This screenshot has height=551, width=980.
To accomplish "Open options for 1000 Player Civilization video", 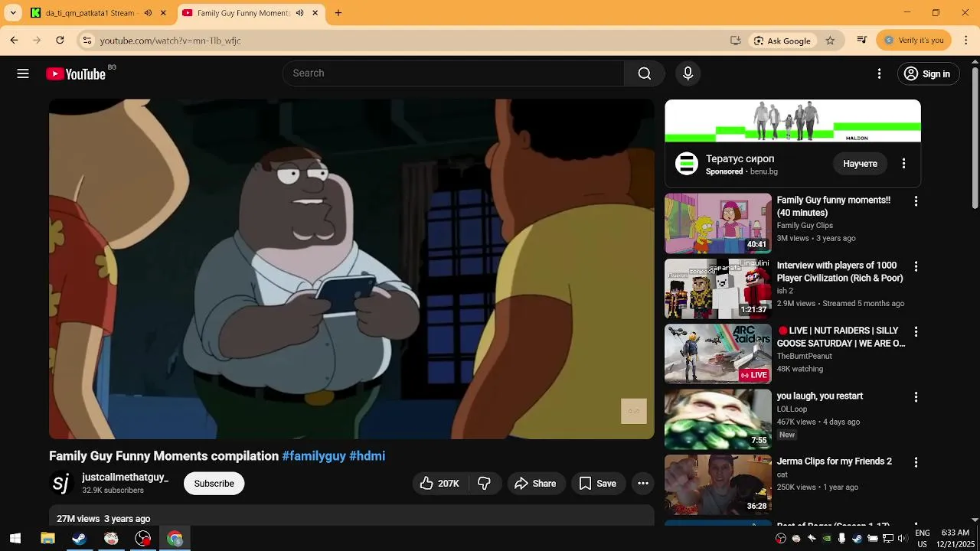I will coord(916,266).
